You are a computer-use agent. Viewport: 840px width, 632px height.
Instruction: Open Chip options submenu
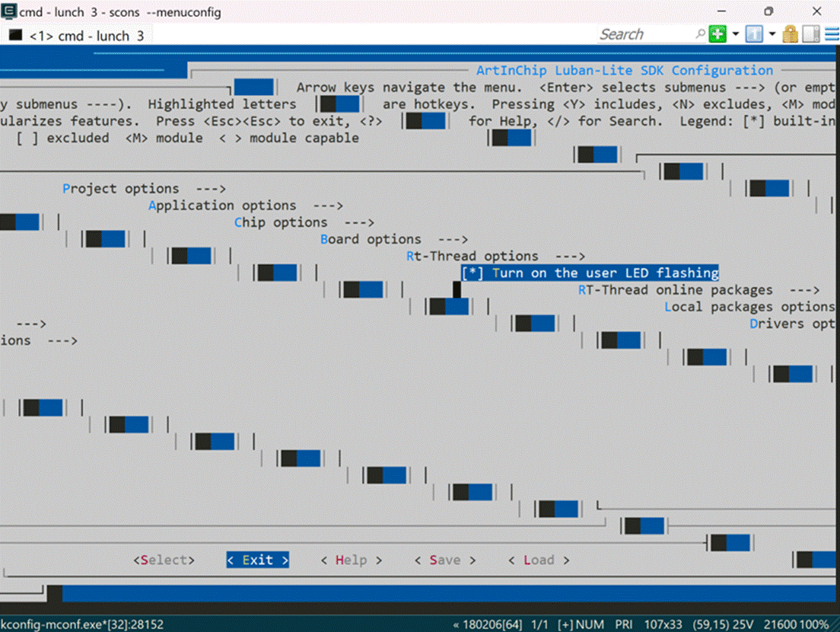coord(304,222)
